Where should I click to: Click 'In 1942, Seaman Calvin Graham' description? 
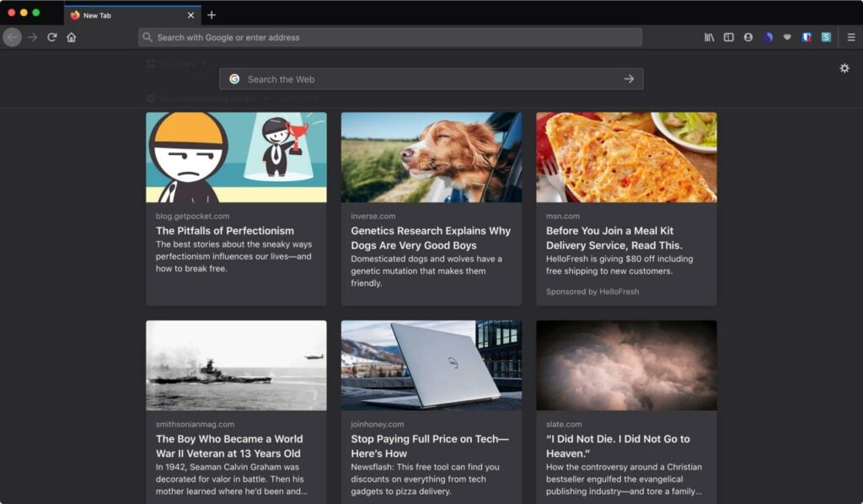pyautogui.click(x=232, y=479)
